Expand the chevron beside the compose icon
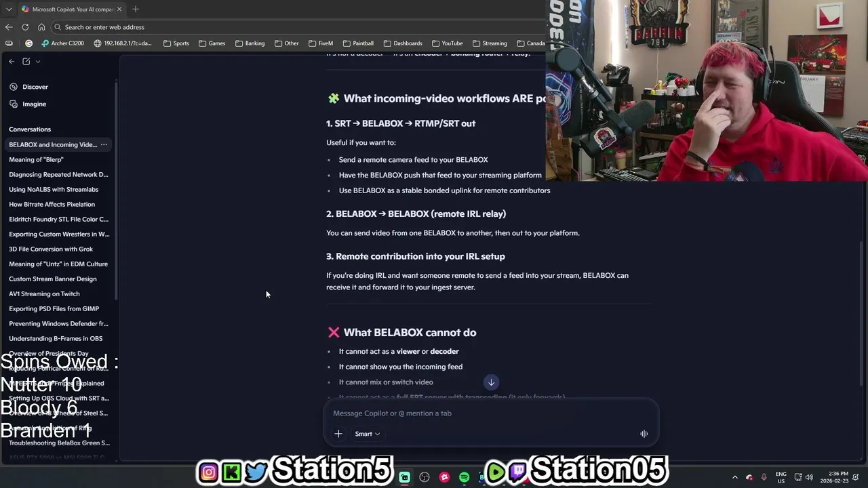This screenshot has width=868, height=488. (37, 61)
